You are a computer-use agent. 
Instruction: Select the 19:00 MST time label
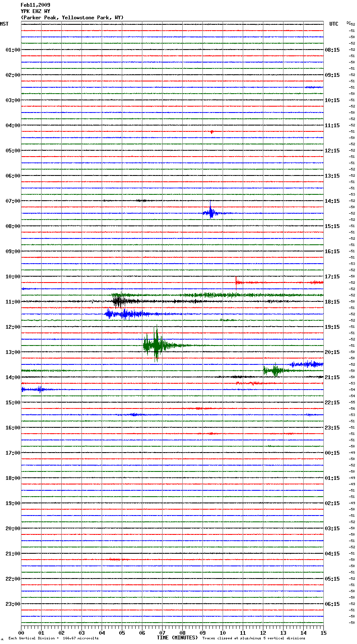click(13, 503)
